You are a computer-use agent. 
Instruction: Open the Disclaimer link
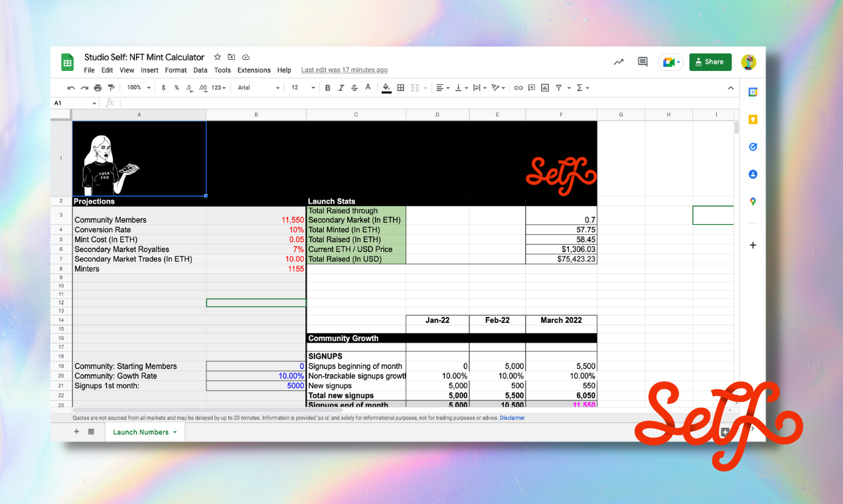[512, 418]
